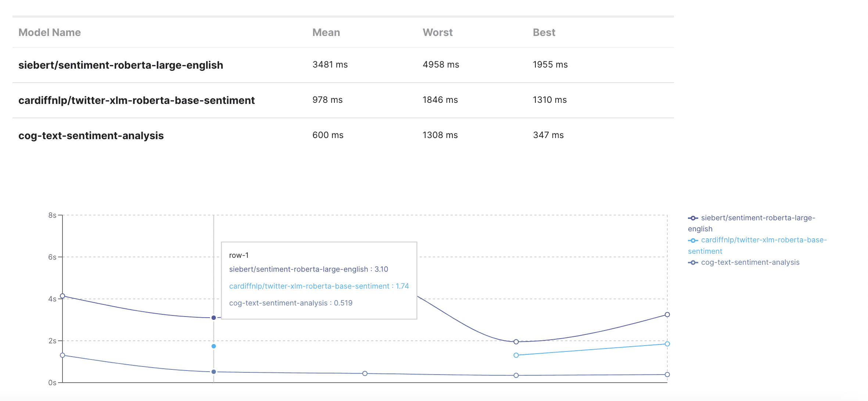Click the highlighted light-blue cardiffnlp point at row-1
The image size is (868, 401).
214,346
